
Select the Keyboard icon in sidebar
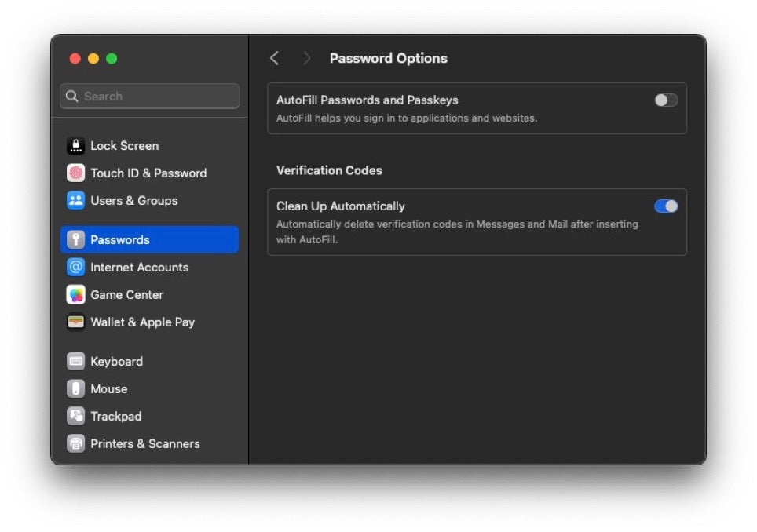pyautogui.click(x=75, y=362)
